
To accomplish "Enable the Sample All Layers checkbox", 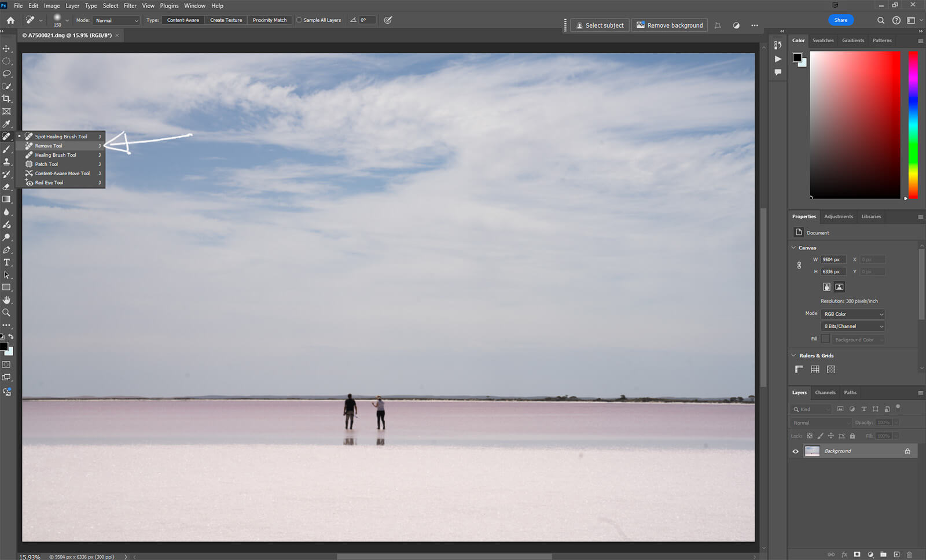I will [x=299, y=20].
